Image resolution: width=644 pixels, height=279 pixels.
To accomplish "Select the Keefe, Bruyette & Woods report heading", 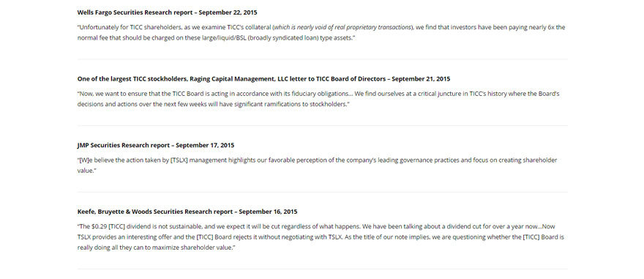I will coord(187,212).
